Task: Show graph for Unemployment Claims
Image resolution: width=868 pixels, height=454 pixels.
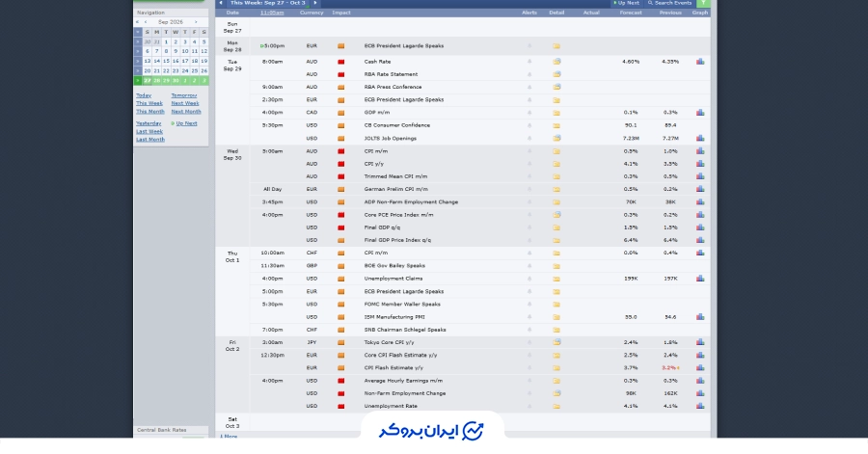Action: 700,279
